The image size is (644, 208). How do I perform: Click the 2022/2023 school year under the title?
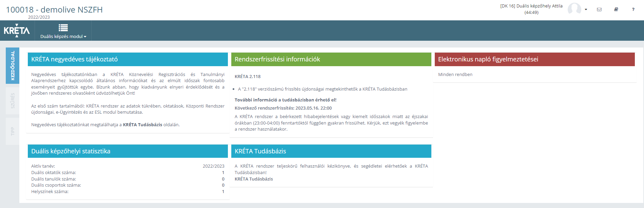tap(39, 17)
